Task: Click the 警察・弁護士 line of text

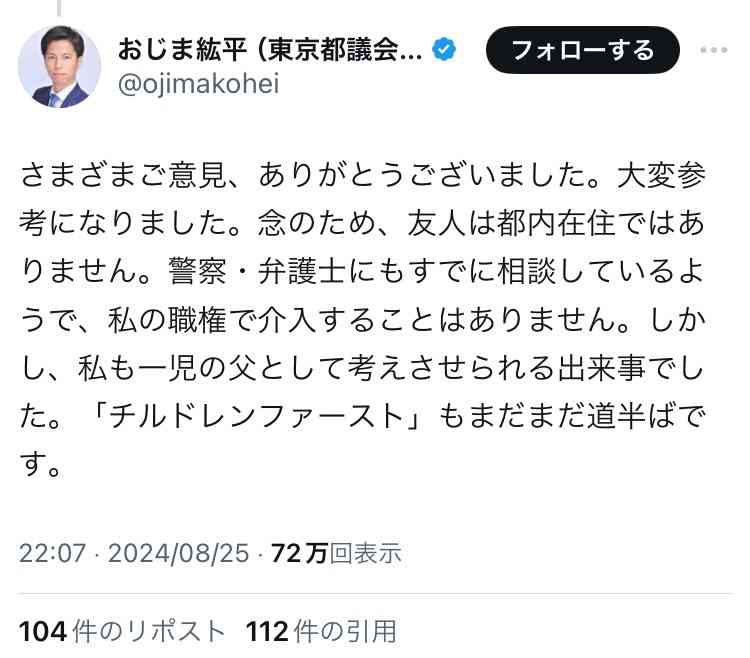Action: (362, 272)
